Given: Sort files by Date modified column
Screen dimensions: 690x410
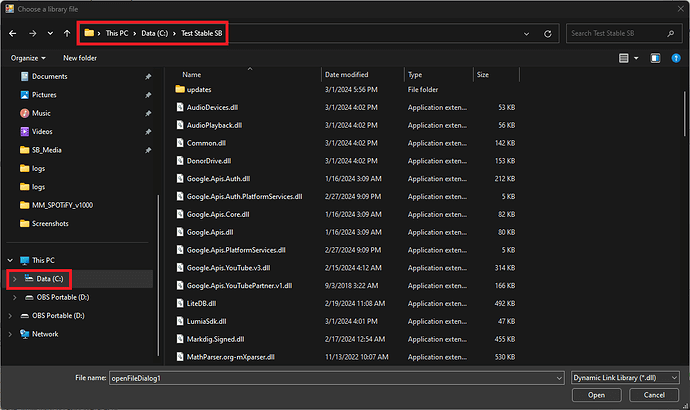Looking at the screenshot, I should point(347,75).
